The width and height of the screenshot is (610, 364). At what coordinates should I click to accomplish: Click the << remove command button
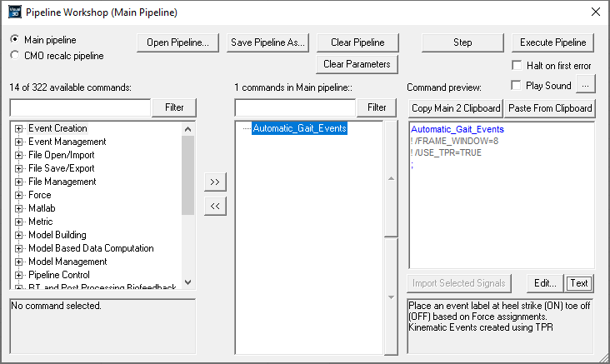[214, 207]
